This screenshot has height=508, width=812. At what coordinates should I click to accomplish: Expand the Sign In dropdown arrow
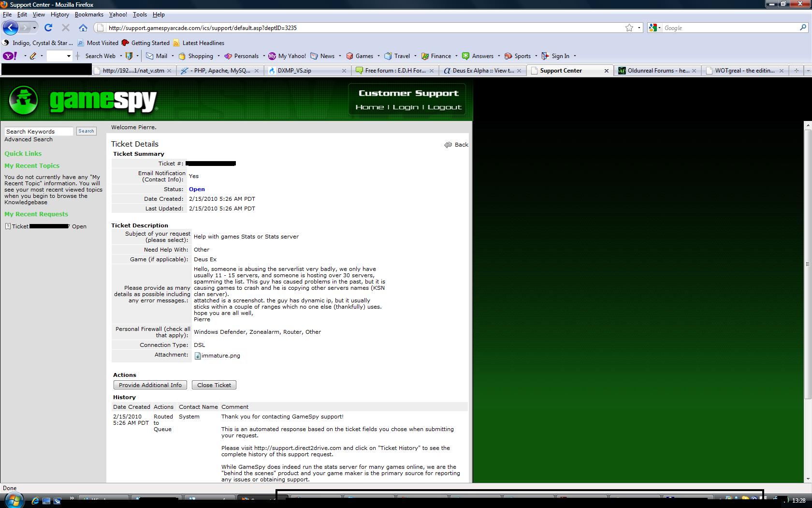(575, 56)
